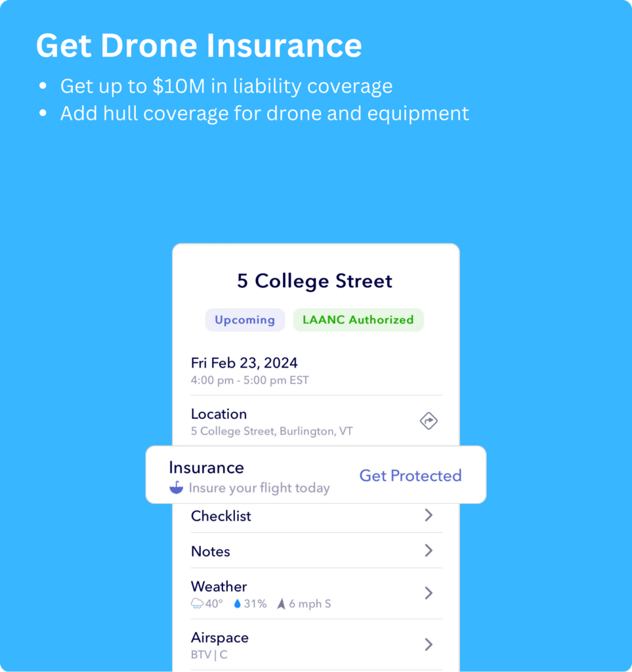Image resolution: width=632 pixels, height=672 pixels.
Task: Open the Checklist chevron
Action: [x=429, y=515]
